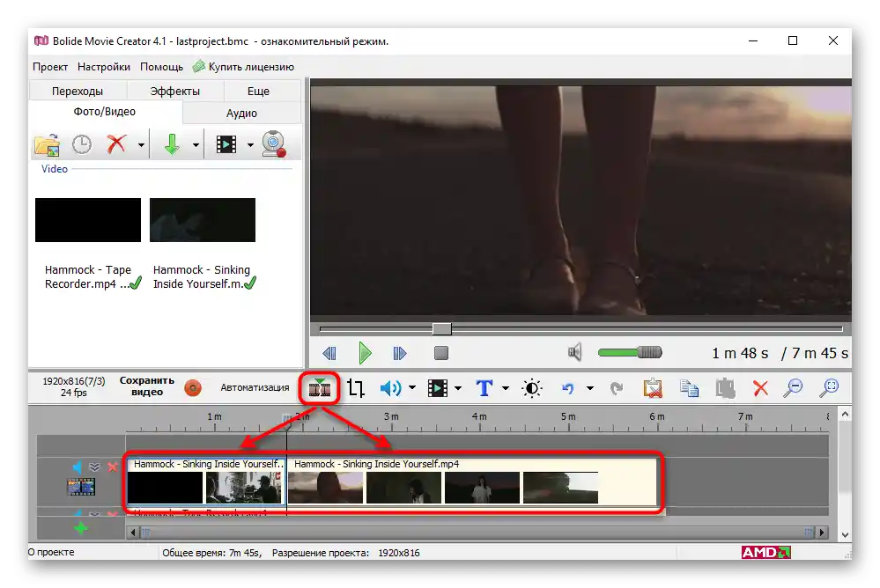Zoom out the timeline

pos(794,387)
